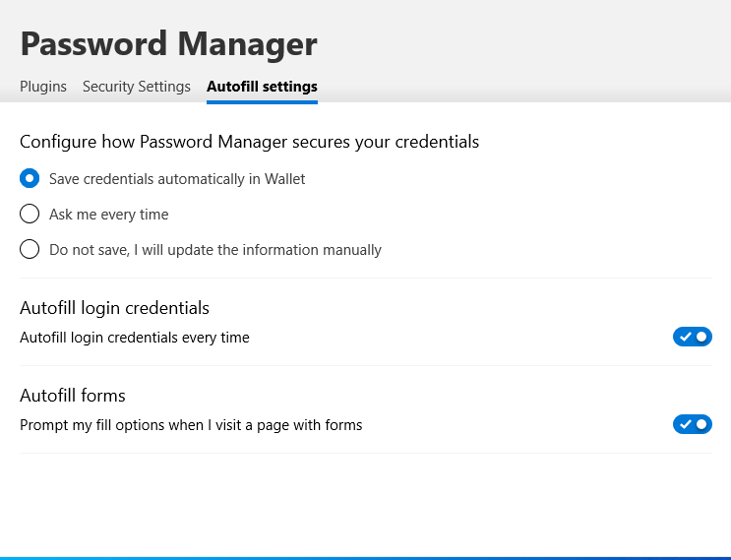Click the 'Ask me every time' label text
Image resolution: width=731 pixels, height=560 pixels.
tap(109, 215)
